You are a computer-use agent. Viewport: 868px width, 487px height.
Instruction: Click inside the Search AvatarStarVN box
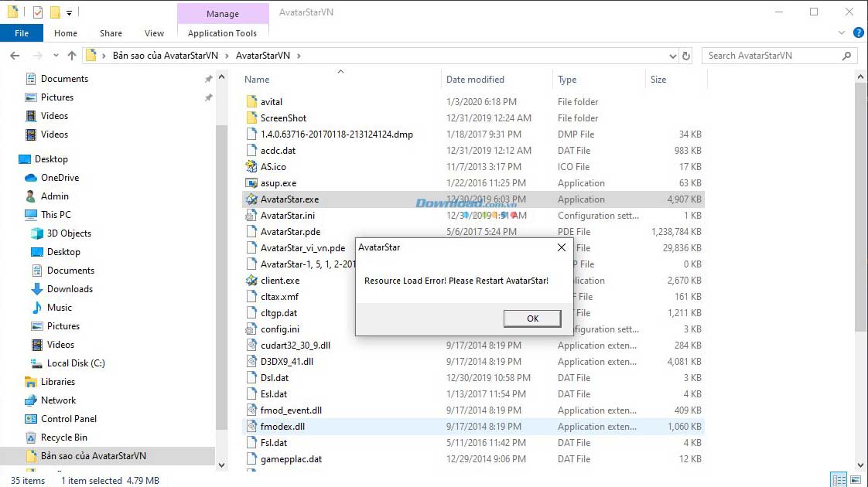774,55
